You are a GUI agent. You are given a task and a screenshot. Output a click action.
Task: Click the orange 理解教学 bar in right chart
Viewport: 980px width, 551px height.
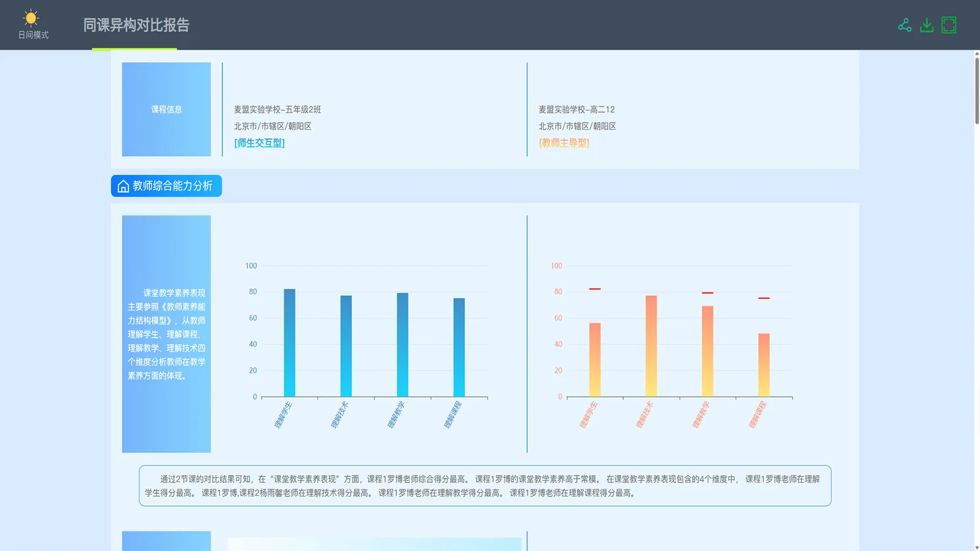coord(707,351)
